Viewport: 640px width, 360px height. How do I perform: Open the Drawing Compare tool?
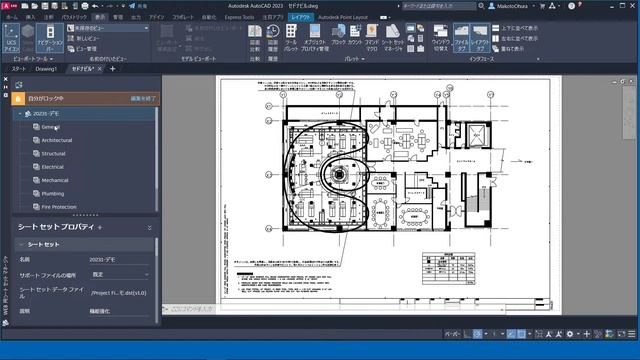coord(255,38)
